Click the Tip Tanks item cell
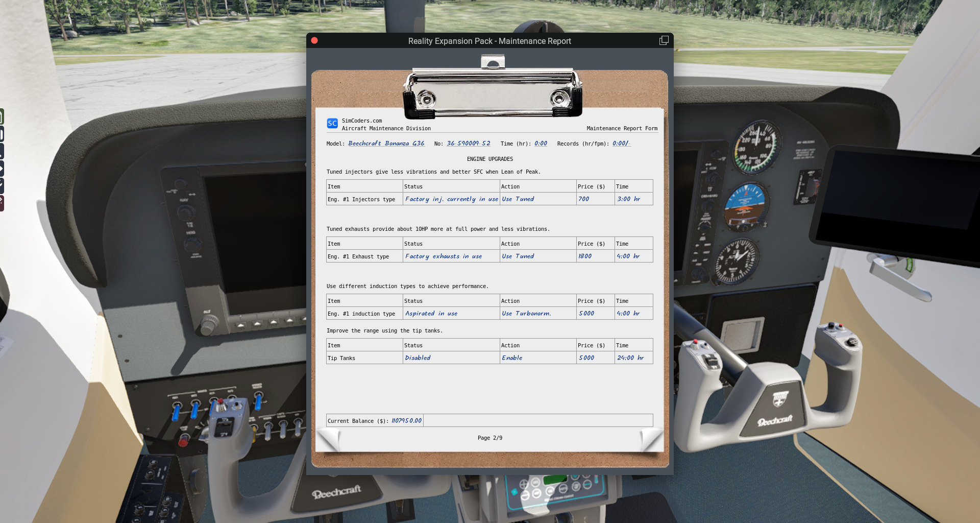Screen dimensions: 980x523 (x=365, y=358)
